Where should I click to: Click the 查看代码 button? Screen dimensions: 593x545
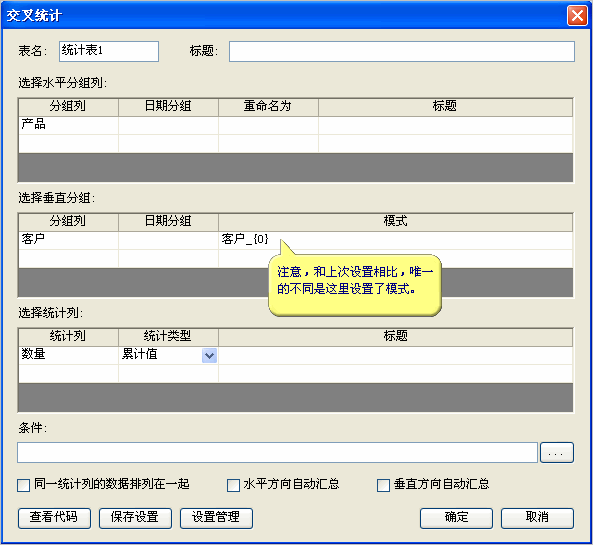click(x=54, y=518)
